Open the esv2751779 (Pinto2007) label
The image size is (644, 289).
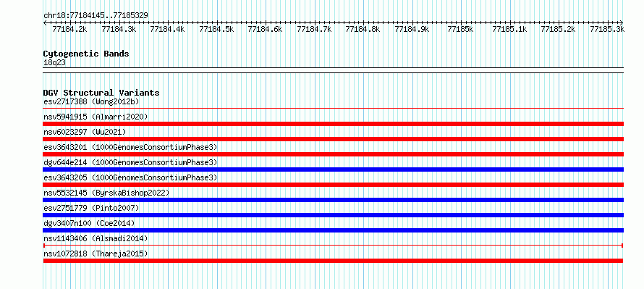pyautogui.click(x=91, y=208)
